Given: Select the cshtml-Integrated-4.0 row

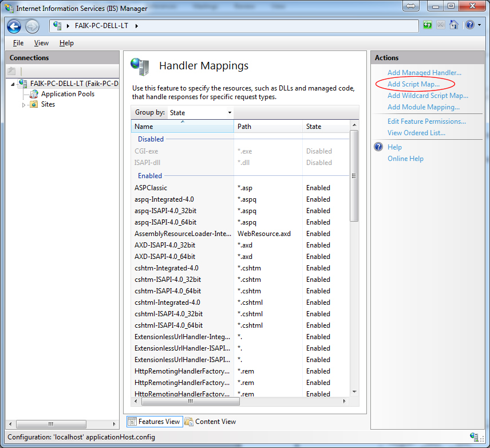Looking at the screenshot, I should pos(240,302).
